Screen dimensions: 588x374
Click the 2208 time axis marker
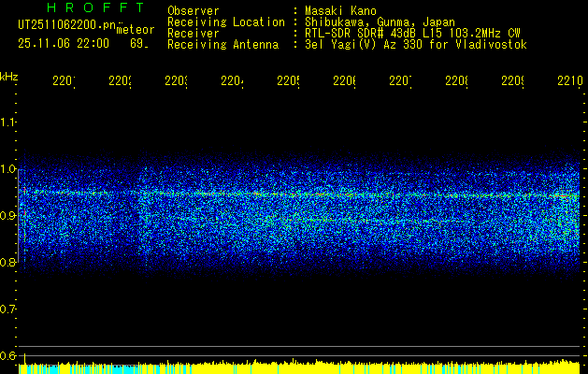pyautogui.click(x=457, y=81)
